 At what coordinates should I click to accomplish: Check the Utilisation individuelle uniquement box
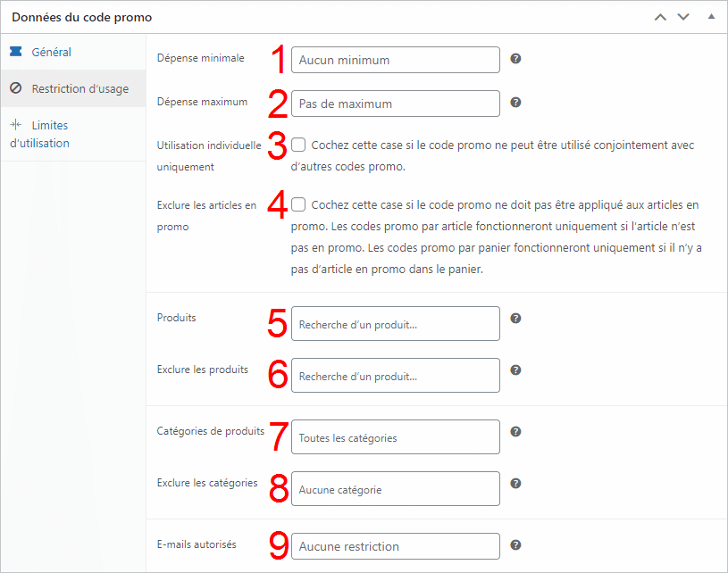click(298, 145)
